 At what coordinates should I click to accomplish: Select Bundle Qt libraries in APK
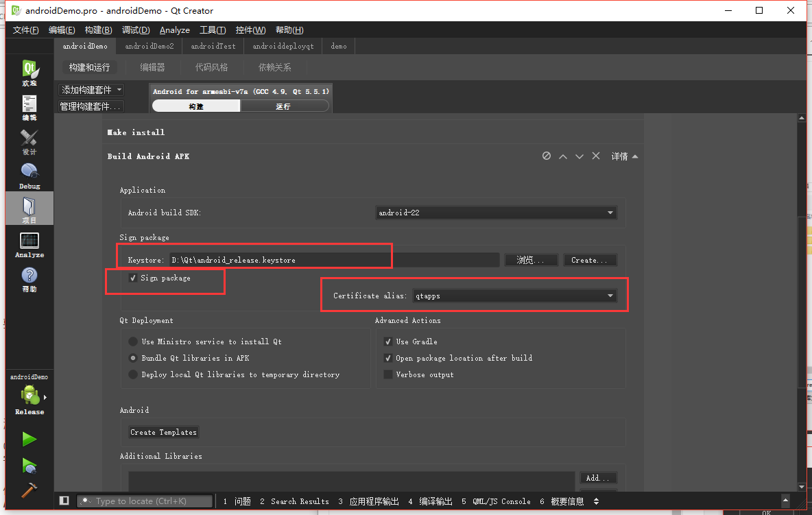point(133,358)
